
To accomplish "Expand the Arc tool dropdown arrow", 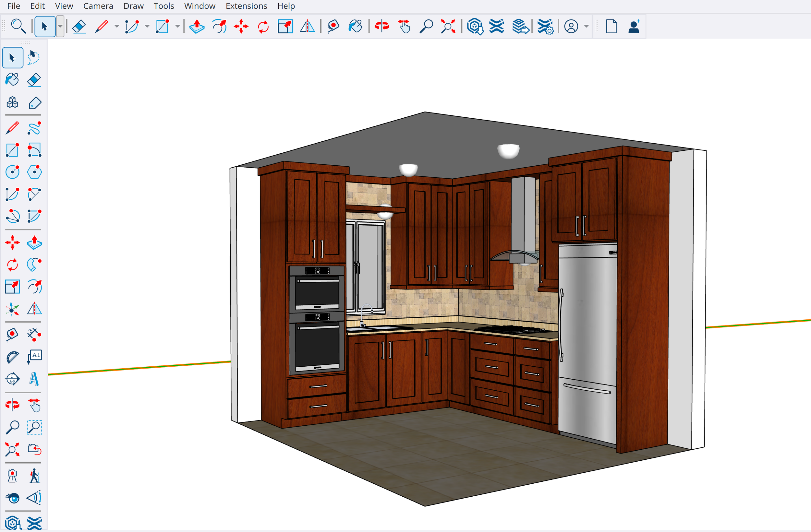I will [x=147, y=26].
